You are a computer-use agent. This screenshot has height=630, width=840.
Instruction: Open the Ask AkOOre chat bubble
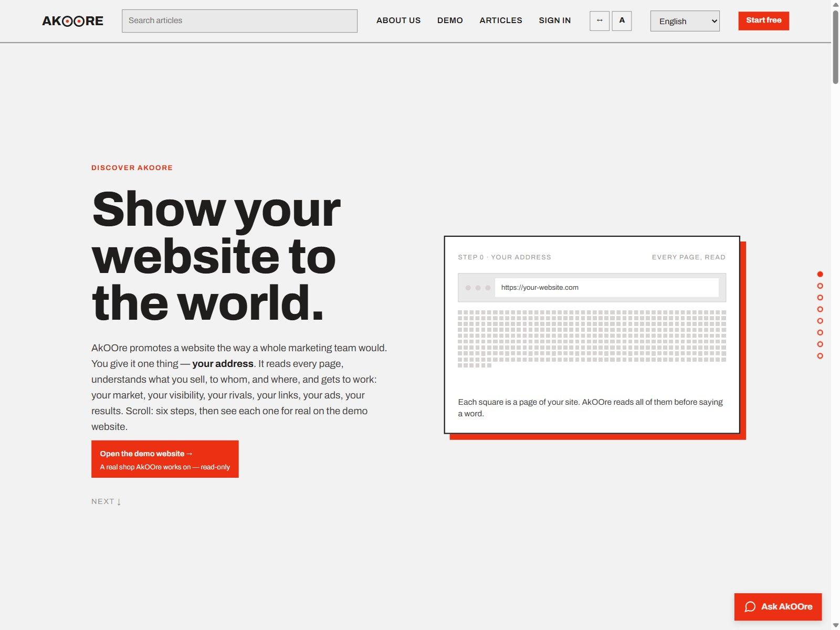coord(778,607)
